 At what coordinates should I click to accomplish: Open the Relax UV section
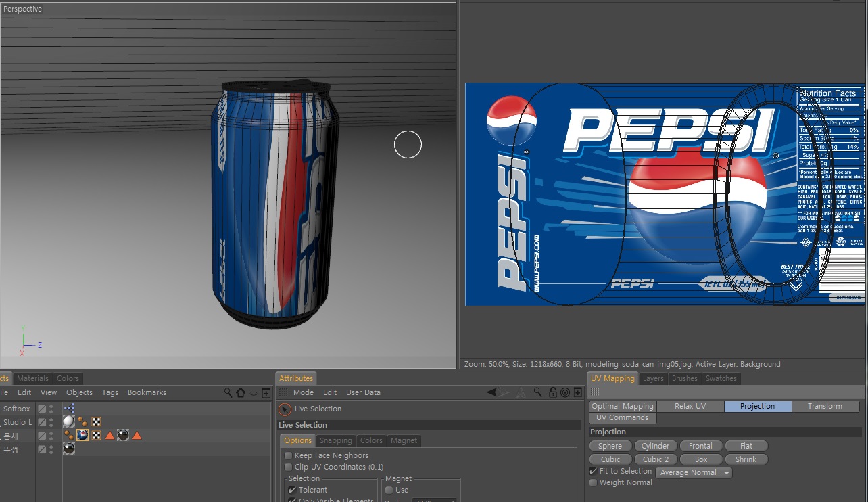pyautogui.click(x=690, y=406)
